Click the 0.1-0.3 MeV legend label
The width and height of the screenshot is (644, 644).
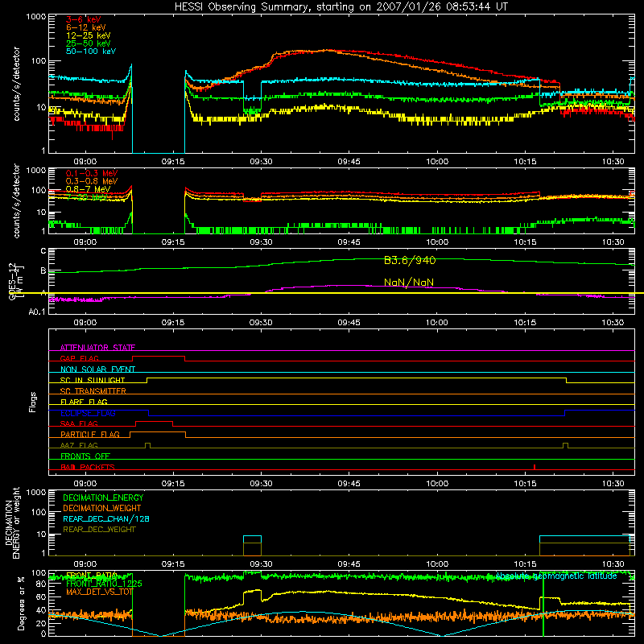click(x=92, y=173)
